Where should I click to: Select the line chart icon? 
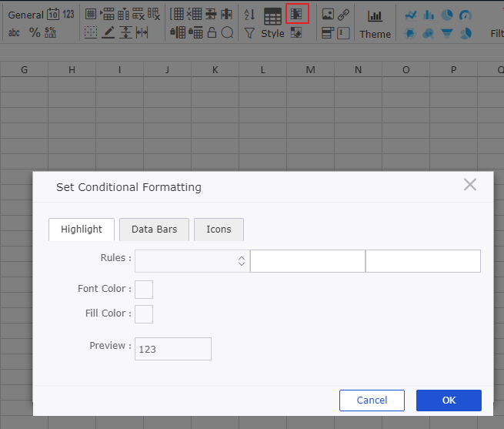pyautogui.click(x=411, y=15)
